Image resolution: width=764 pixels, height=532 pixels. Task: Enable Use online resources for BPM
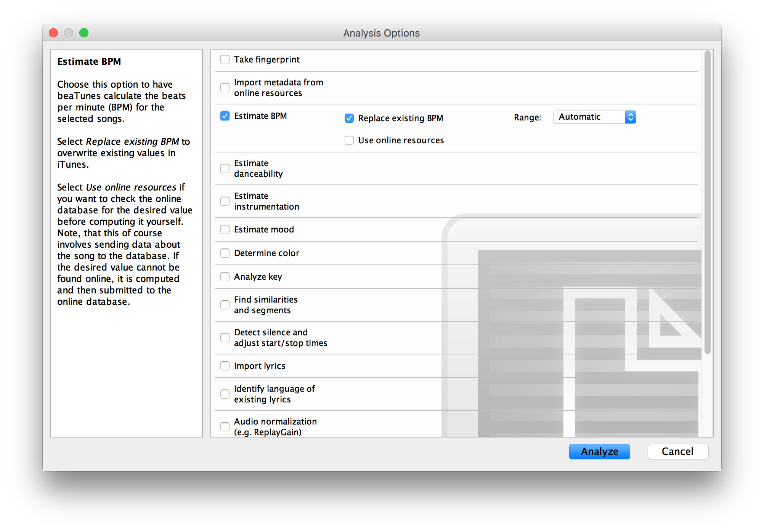click(349, 140)
